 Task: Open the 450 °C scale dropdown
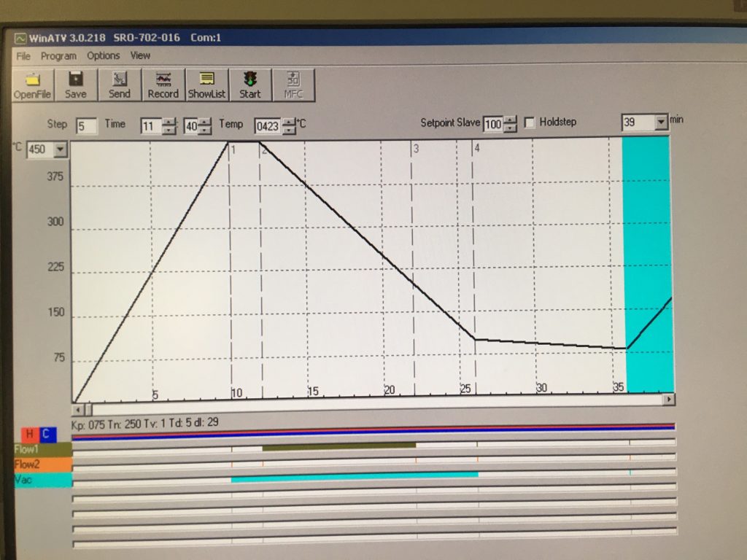(x=60, y=149)
